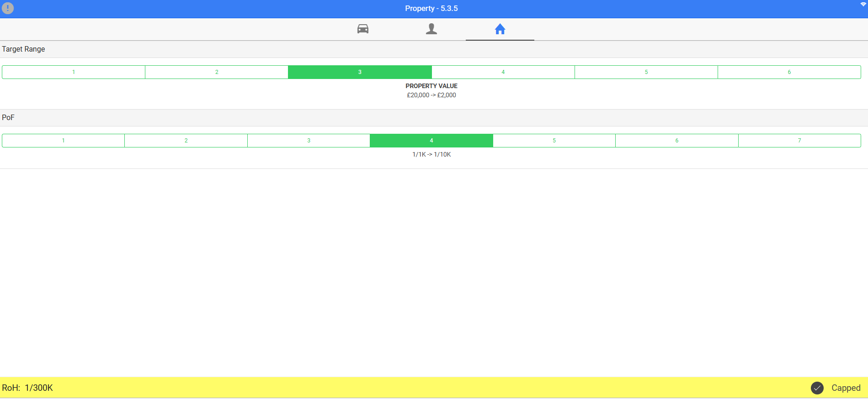Viewport: 868px width, 399px height.
Task: Set Target Range to 4
Action: (503, 72)
